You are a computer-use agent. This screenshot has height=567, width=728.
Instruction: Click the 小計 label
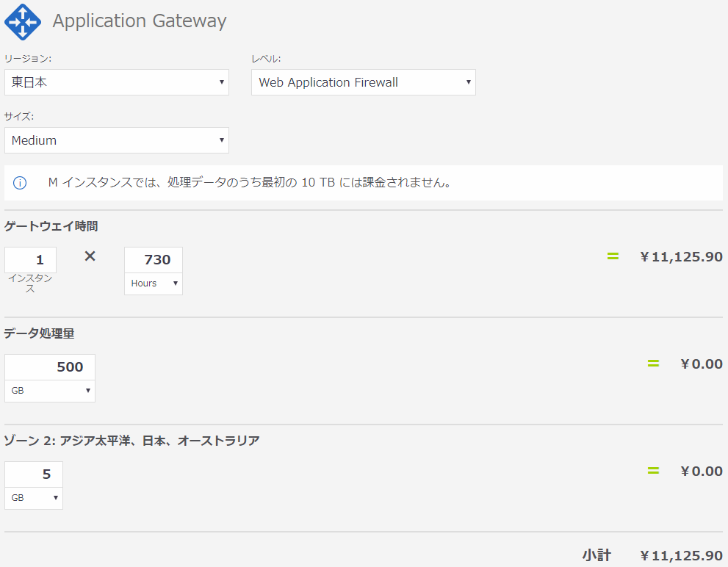tap(597, 555)
